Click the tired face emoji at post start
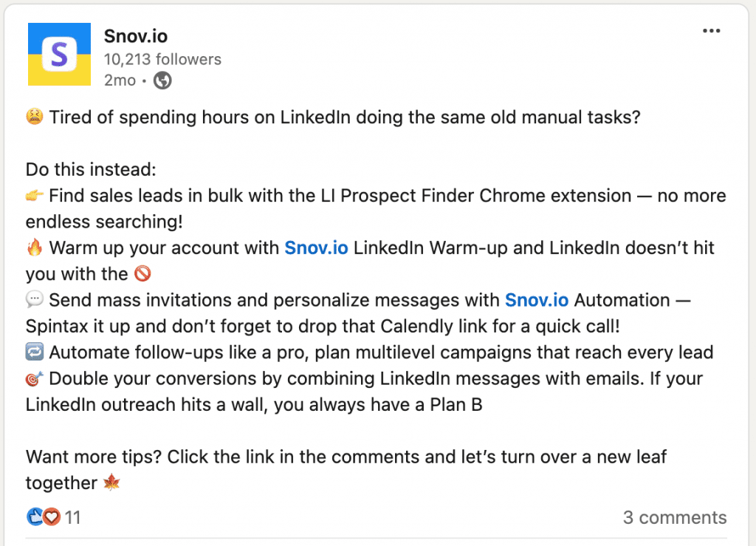 (34, 117)
